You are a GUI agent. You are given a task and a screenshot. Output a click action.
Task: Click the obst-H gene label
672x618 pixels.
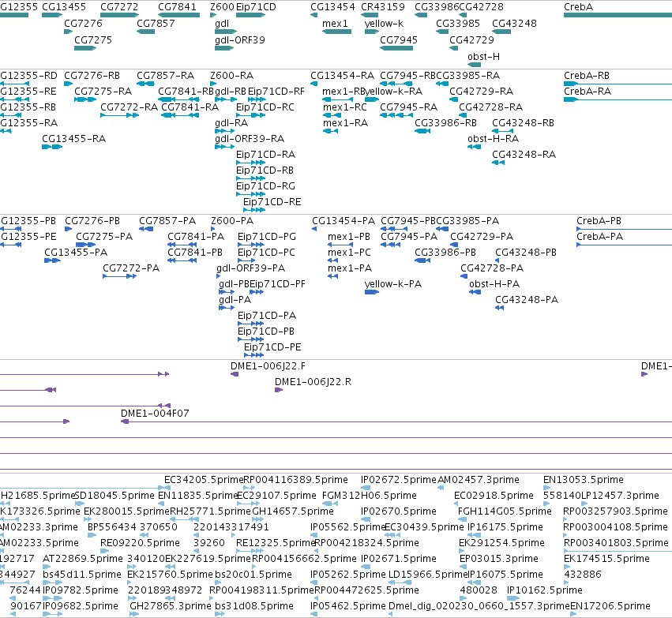483,57
